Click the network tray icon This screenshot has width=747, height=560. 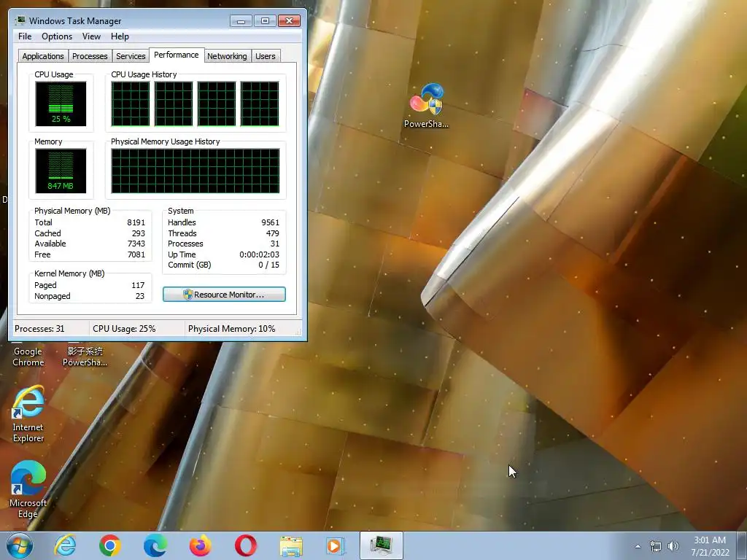tap(656, 546)
